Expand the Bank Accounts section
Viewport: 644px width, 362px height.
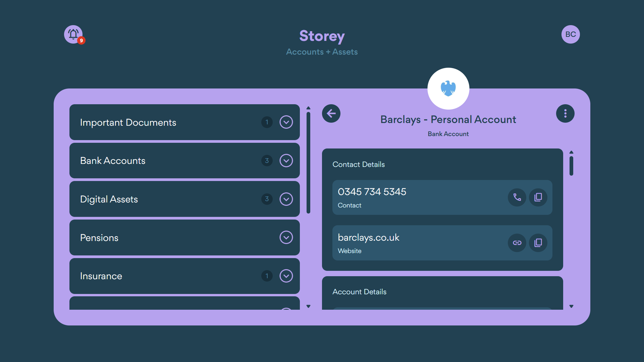(x=286, y=161)
